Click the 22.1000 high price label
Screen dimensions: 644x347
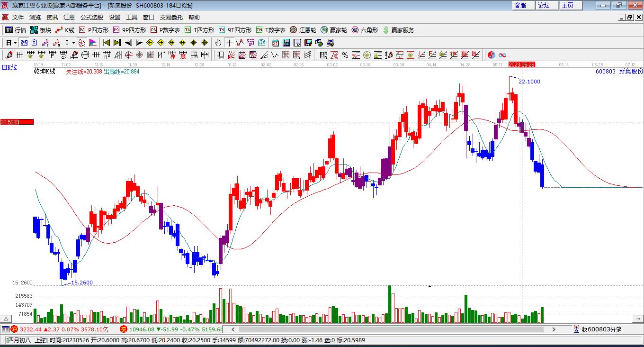(529, 82)
